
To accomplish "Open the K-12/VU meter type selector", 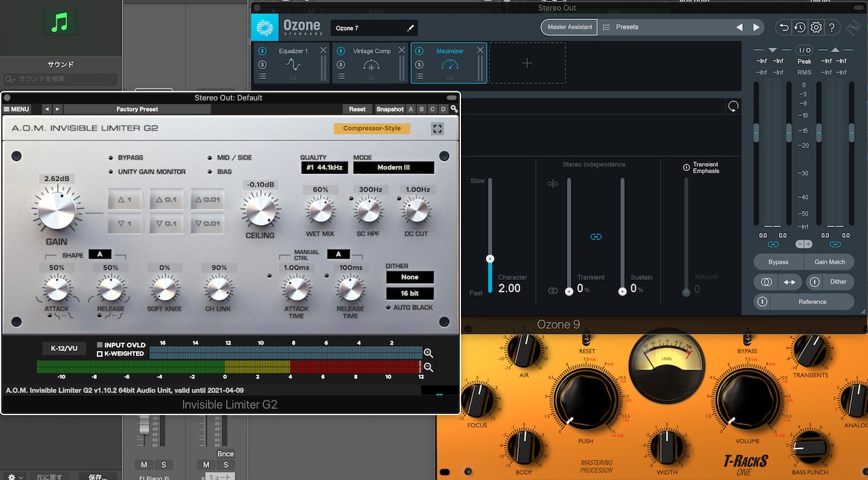I will [63, 349].
